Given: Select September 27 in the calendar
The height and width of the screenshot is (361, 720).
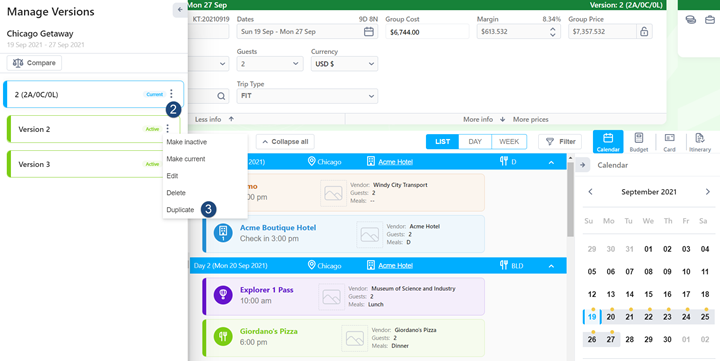Looking at the screenshot, I should point(611,339).
